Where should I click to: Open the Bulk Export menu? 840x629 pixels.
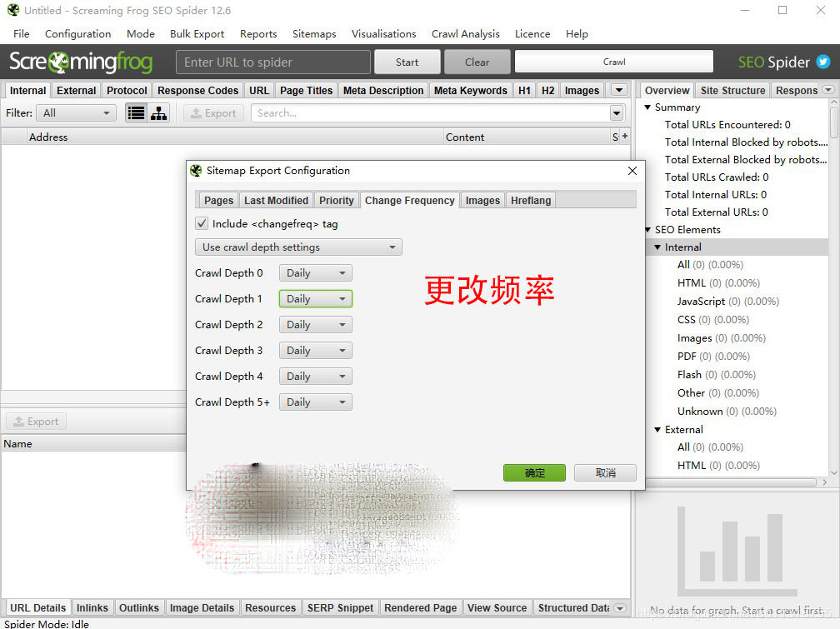(x=197, y=34)
